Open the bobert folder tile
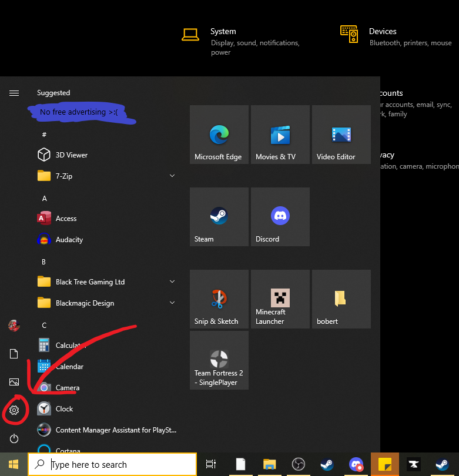The height and width of the screenshot is (476, 459). [341, 299]
